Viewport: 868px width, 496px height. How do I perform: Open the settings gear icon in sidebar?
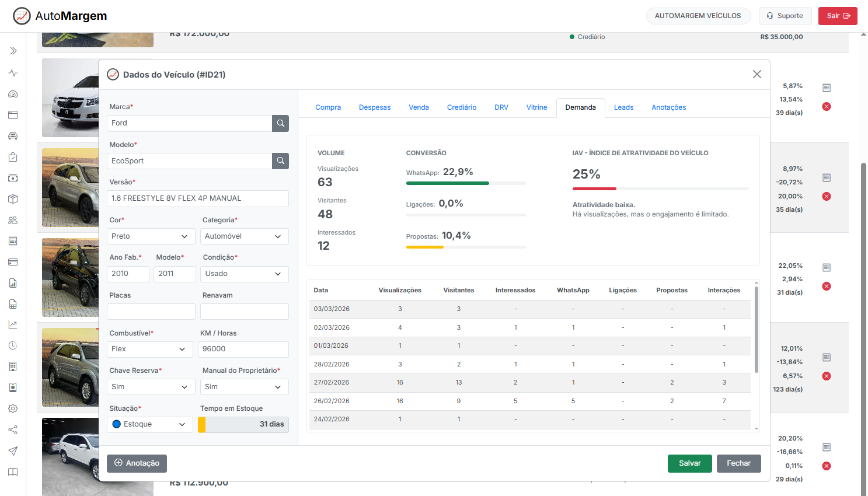click(x=13, y=408)
